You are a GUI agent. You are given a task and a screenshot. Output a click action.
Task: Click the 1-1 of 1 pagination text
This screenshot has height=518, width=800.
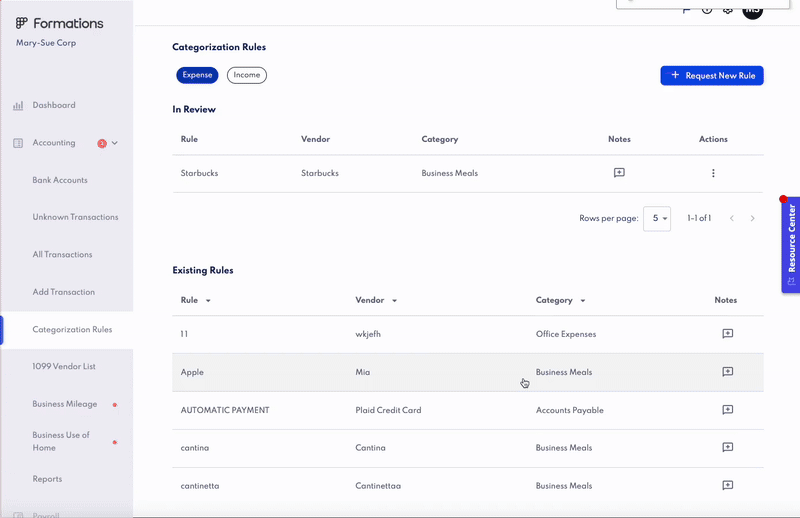(699, 218)
